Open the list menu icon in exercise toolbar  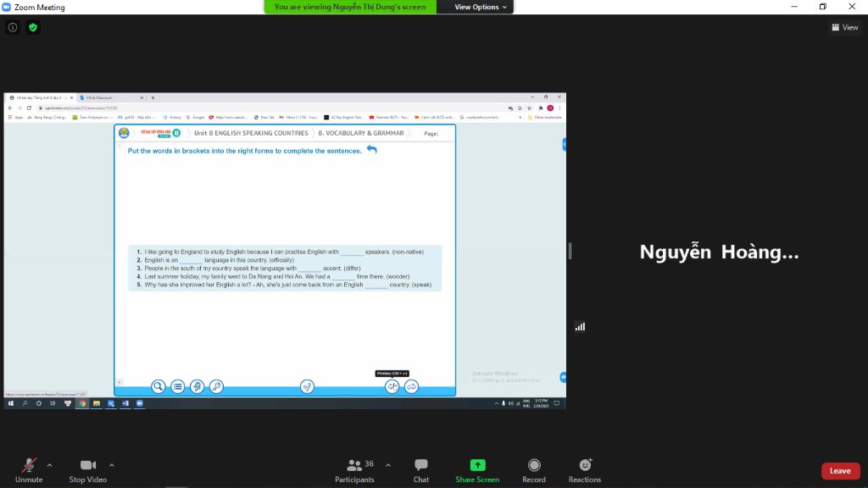(178, 386)
